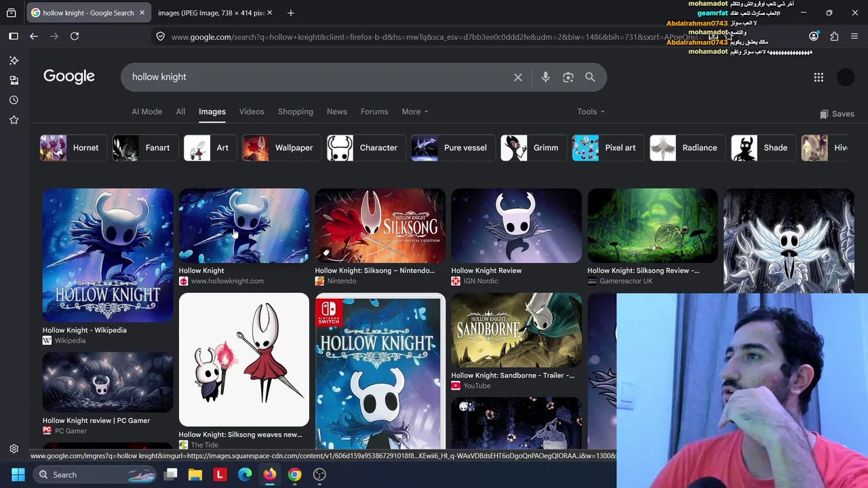The width and height of the screenshot is (868, 488).
Task: Open the Hollow Knight - Wikipedia image result
Action: (108, 254)
